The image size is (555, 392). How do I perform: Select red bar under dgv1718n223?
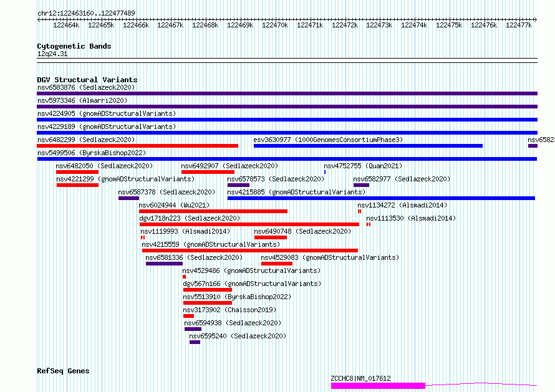(249, 224)
